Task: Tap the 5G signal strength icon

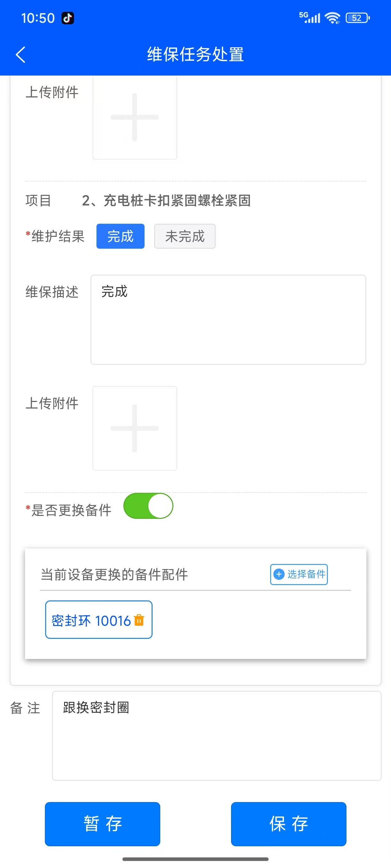Action: point(309,17)
